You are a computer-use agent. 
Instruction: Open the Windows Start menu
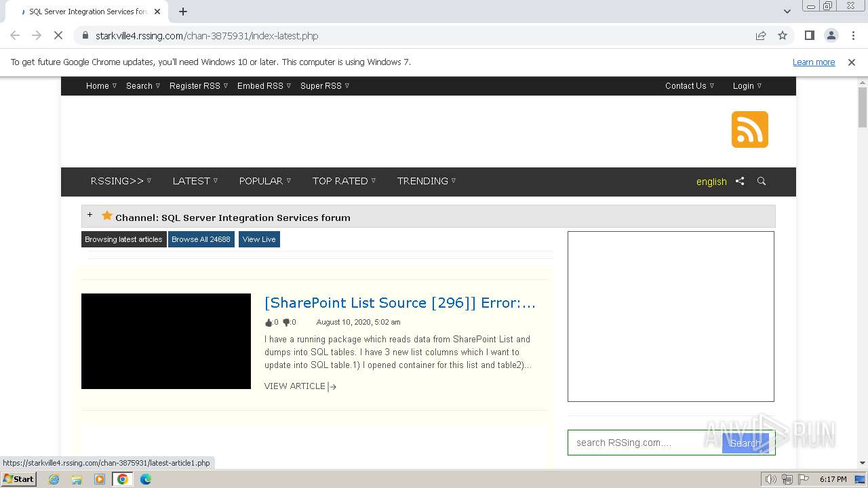[x=19, y=479]
